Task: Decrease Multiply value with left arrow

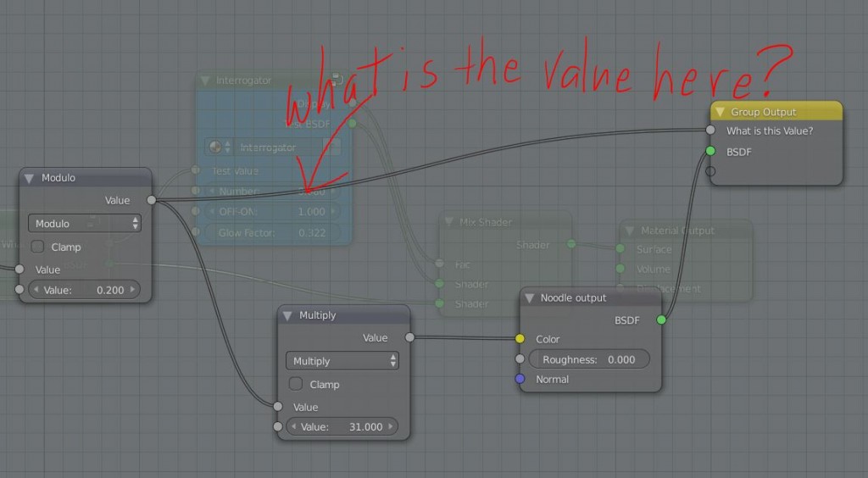Action: pos(294,426)
